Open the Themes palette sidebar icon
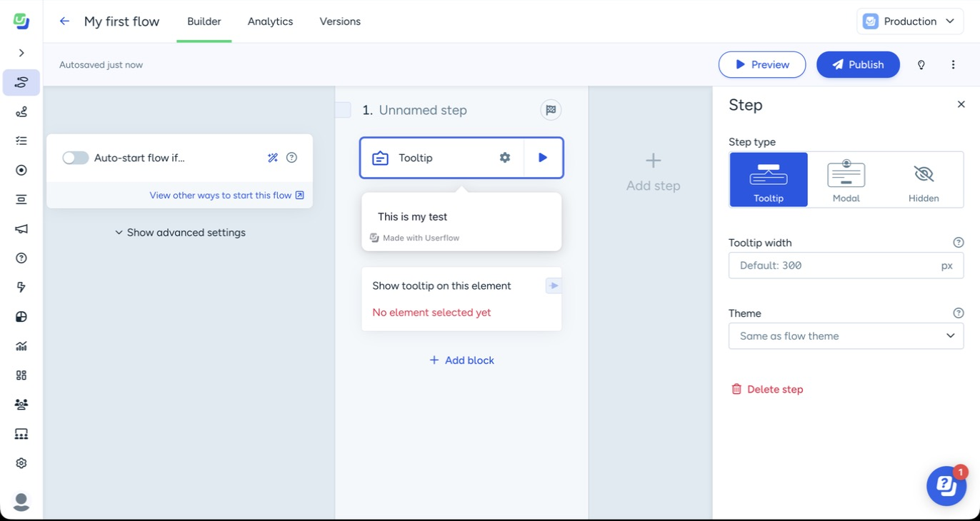Image resolution: width=980 pixels, height=521 pixels. point(21,317)
